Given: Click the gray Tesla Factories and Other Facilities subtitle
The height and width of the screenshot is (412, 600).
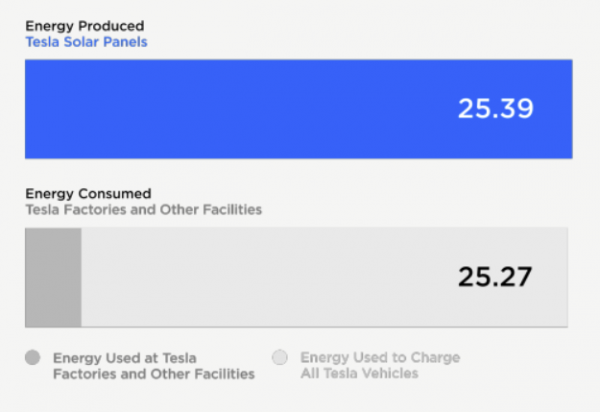Looking at the screenshot, I should coord(143,209).
